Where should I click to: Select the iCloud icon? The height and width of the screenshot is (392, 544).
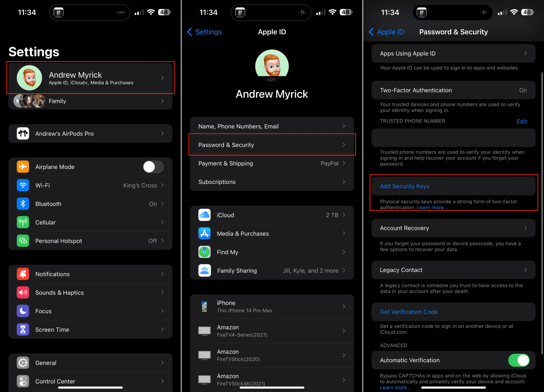click(x=204, y=215)
